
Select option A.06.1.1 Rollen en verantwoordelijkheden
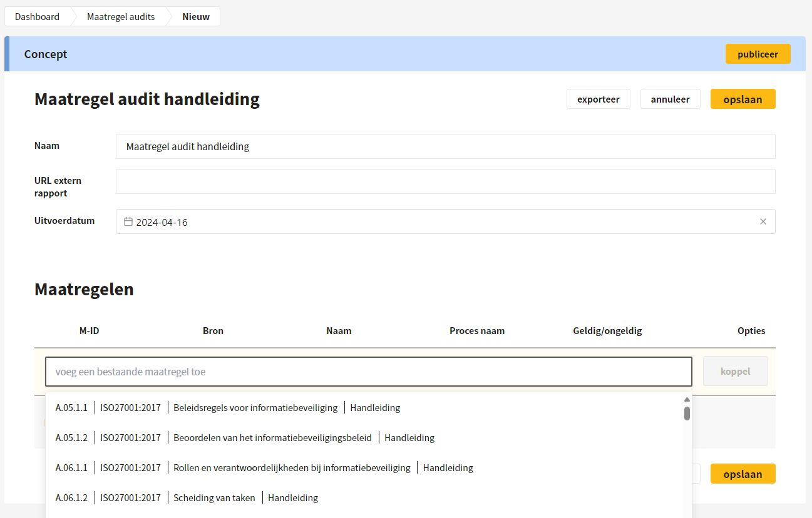pos(364,468)
